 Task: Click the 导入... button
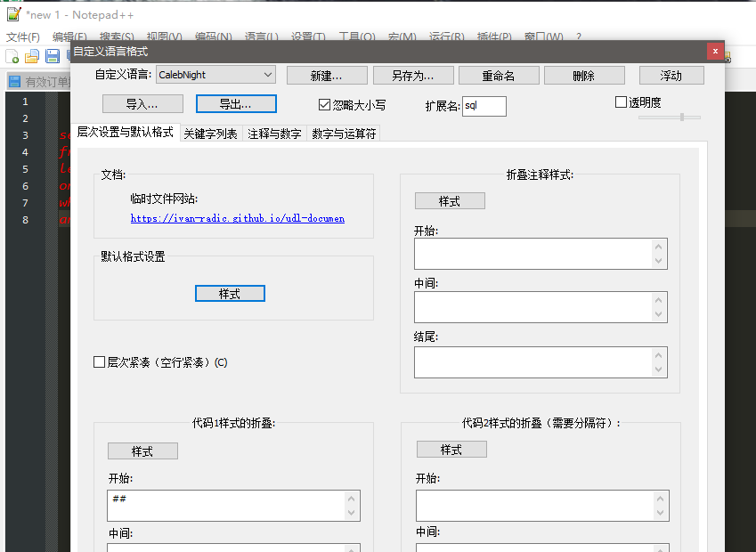point(142,103)
